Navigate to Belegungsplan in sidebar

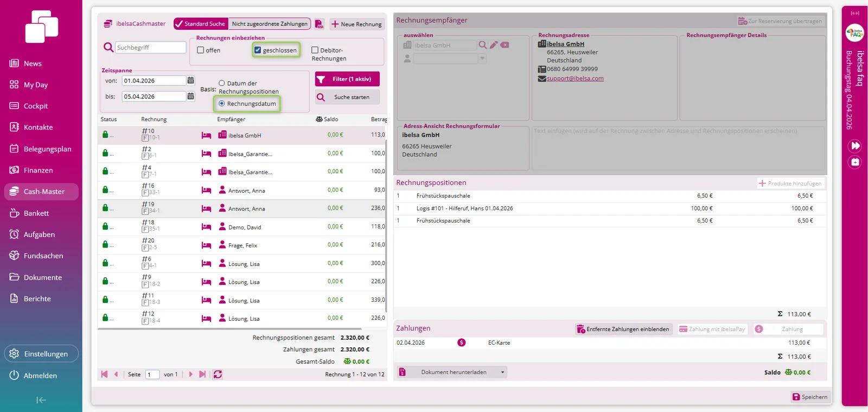point(41,149)
